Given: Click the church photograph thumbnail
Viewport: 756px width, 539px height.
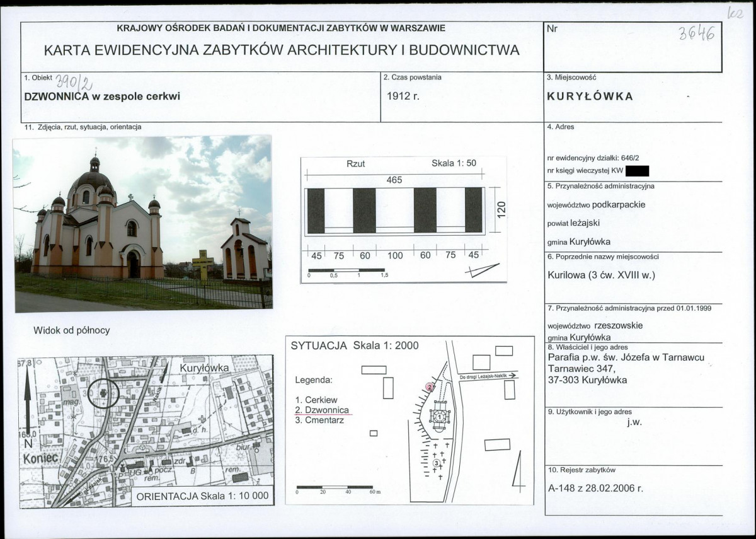Looking at the screenshot, I should coord(142,223).
